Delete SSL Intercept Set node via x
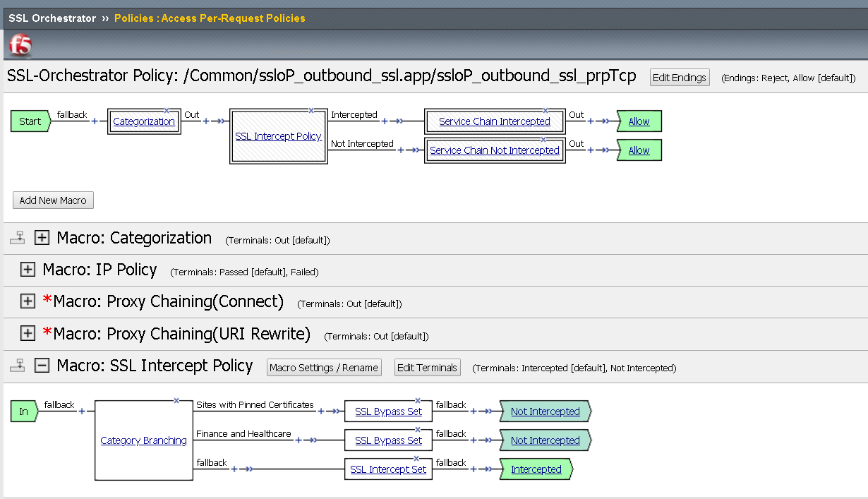 [x=417, y=458]
